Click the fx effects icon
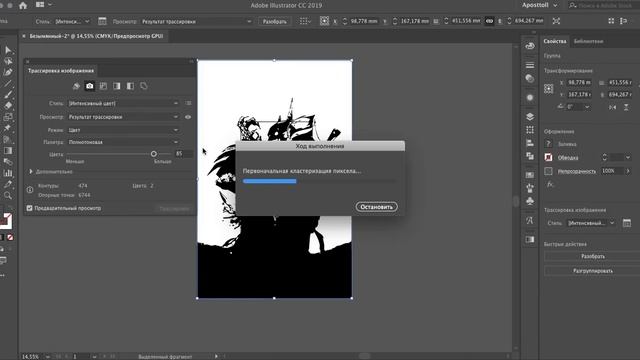This screenshot has width=640, height=360. point(550,184)
